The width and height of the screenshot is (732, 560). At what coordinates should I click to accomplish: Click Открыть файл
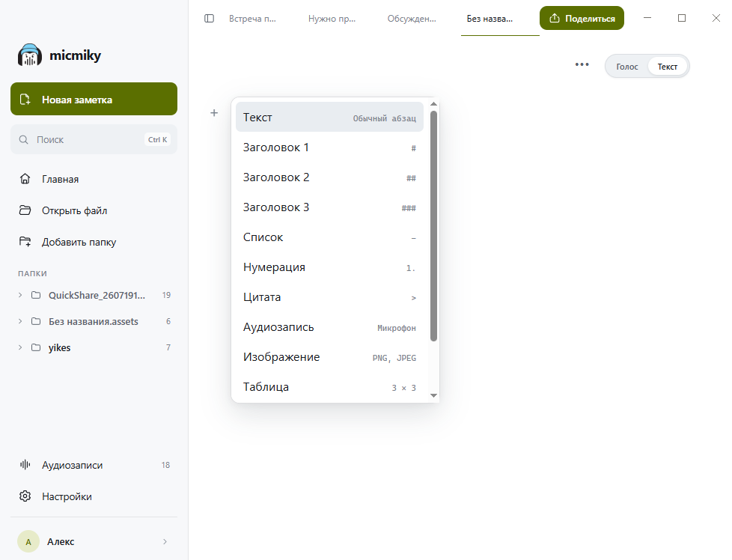tap(94, 210)
